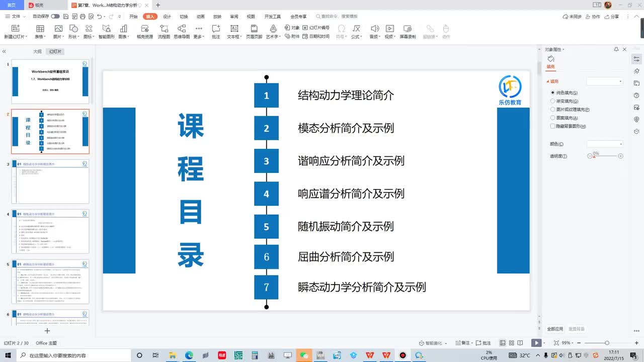Switch to slide sorter view icon
The height and width of the screenshot is (362, 644).
tap(511, 343)
